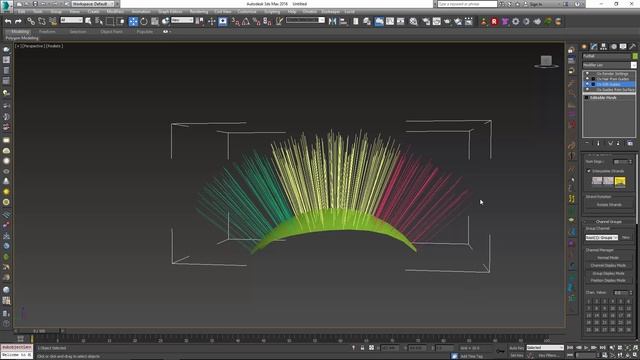Open the Curve Editor from toolbar
Viewport: 640px width, 360px height.
[390, 21]
